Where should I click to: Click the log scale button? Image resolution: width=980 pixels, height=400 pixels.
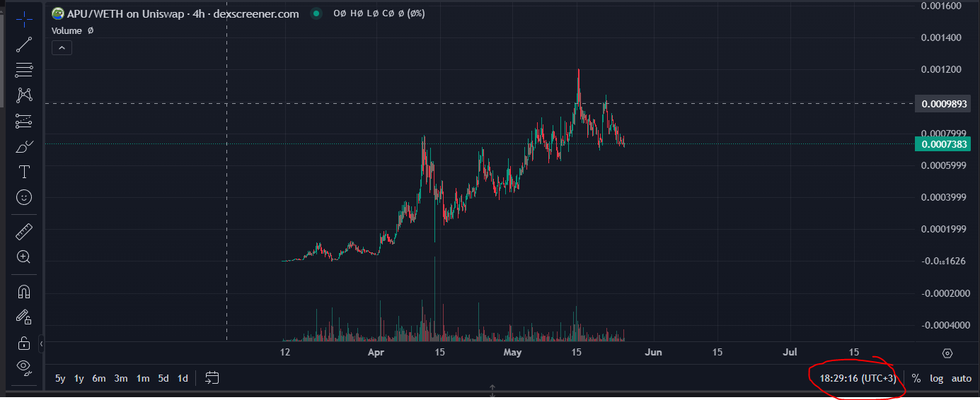(936, 378)
